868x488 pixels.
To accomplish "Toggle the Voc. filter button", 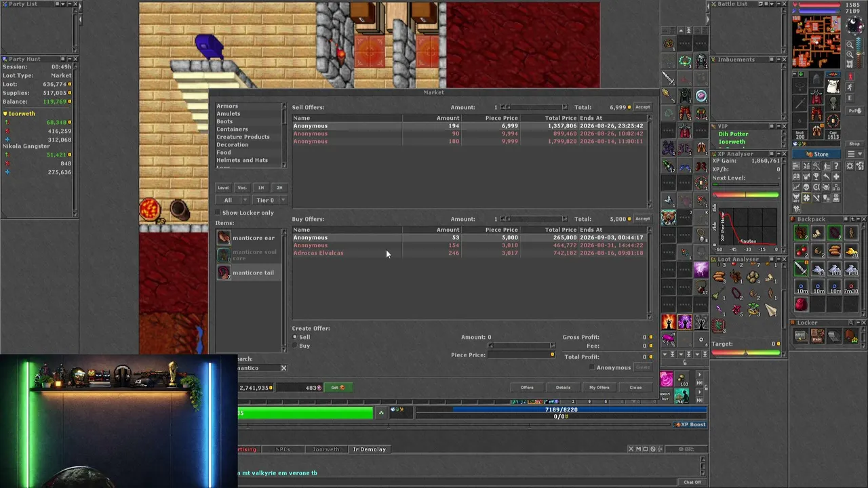I will pyautogui.click(x=242, y=188).
